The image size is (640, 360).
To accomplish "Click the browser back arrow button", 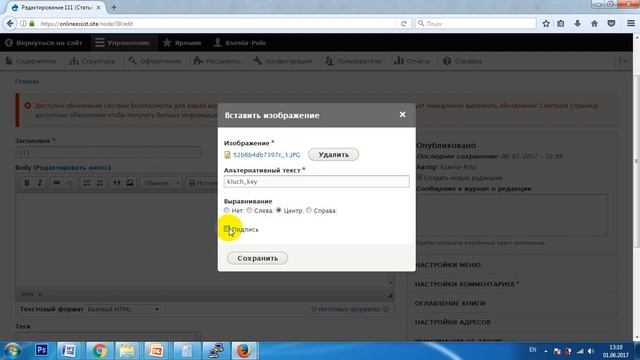I will click(x=10, y=24).
